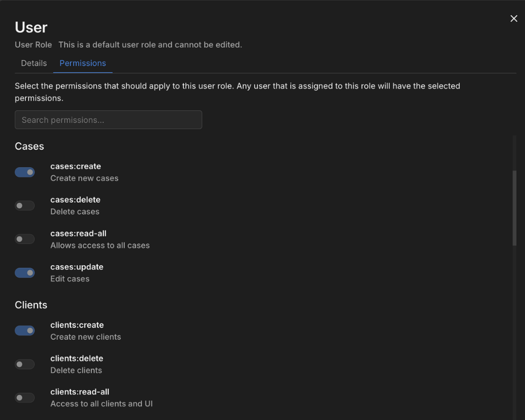The image size is (525, 420).
Task: Click the cases:create permission label
Action: [x=76, y=166]
